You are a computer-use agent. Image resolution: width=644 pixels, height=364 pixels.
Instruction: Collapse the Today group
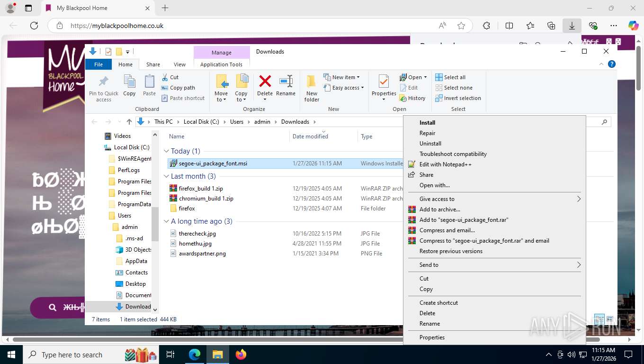tap(166, 151)
